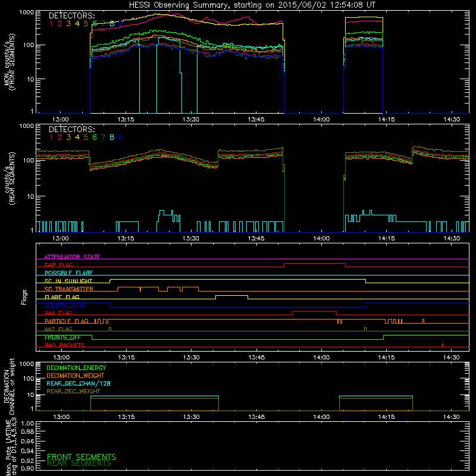
Task: Click the PARTICLE FLAG label
Action: click(x=67, y=321)
